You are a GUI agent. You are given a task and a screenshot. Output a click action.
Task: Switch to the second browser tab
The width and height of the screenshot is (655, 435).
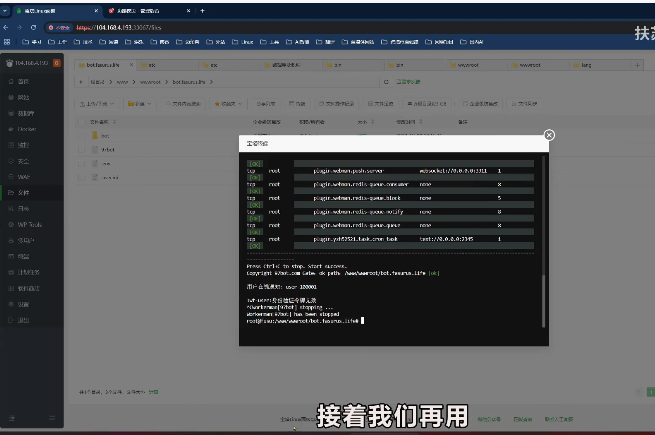coord(148,11)
